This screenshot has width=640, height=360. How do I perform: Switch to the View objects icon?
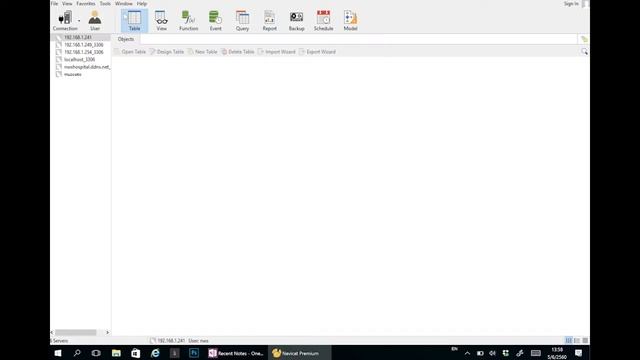tap(162, 21)
